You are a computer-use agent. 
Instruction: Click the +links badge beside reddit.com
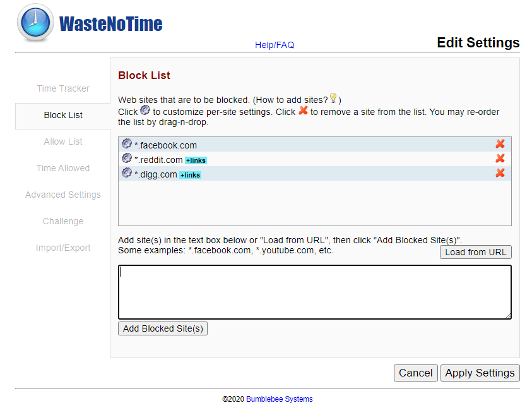click(x=196, y=160)
